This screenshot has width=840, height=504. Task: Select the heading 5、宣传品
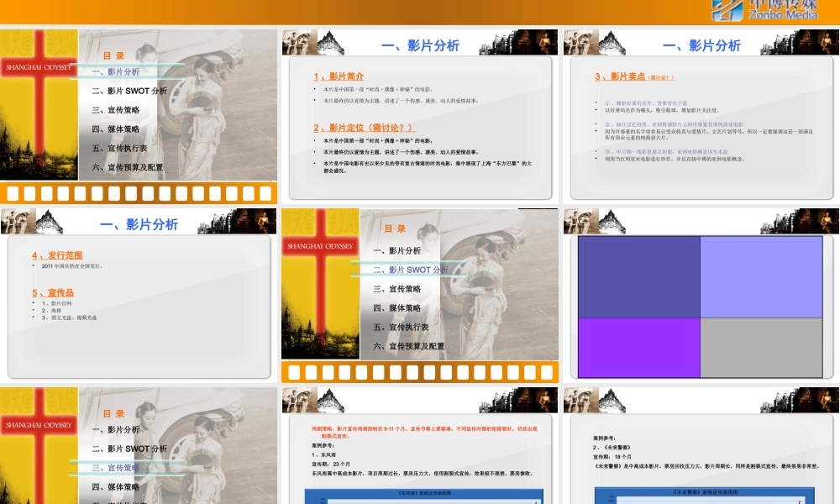53,292
